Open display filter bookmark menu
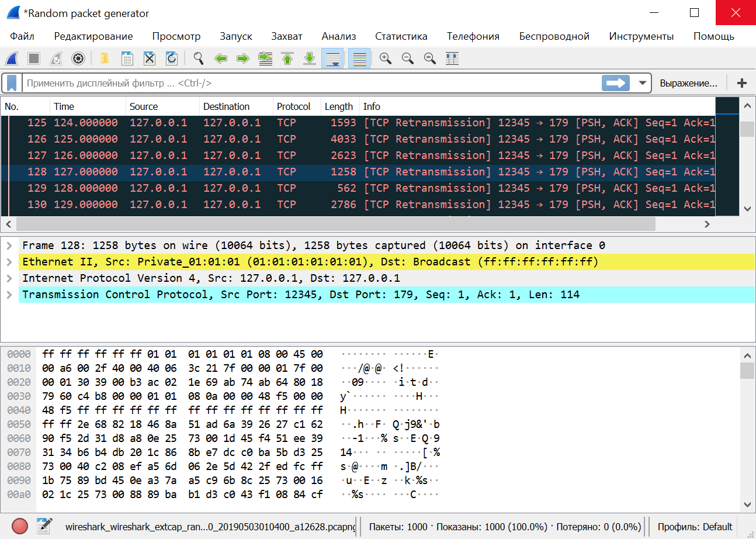 click(12, 83)
